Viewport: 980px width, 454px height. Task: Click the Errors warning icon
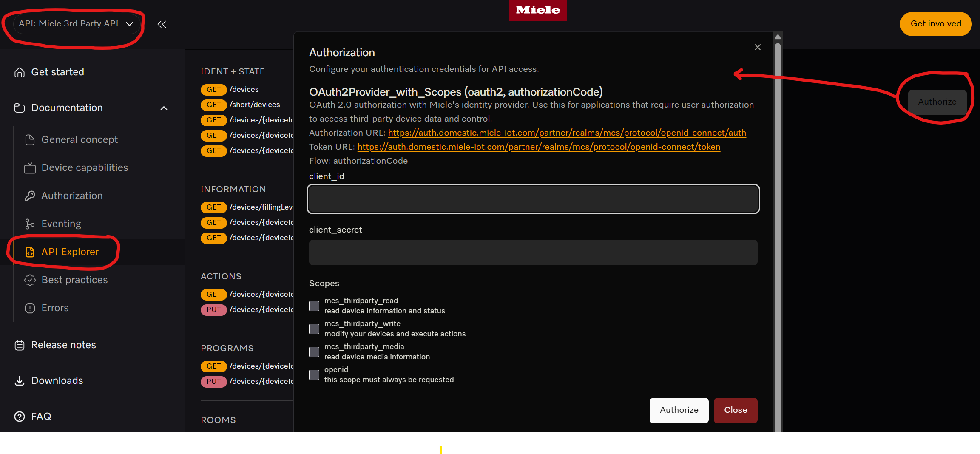click(x=30, y=308)
